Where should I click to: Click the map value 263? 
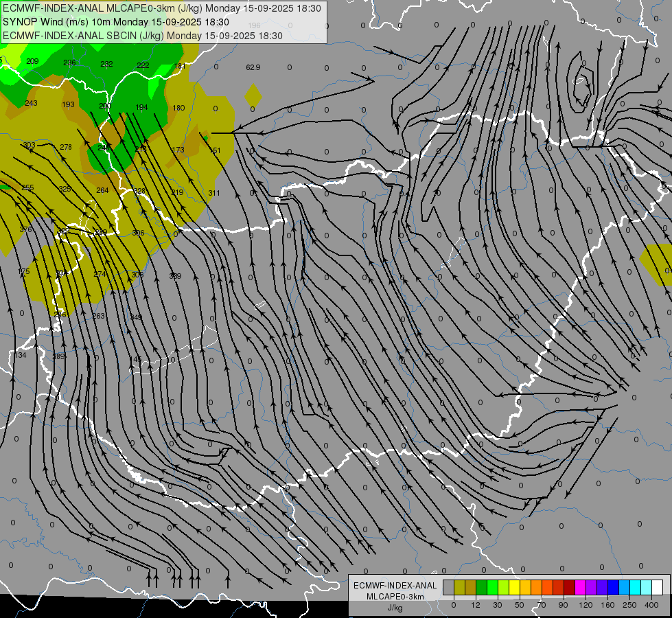[x=98, y=316]
